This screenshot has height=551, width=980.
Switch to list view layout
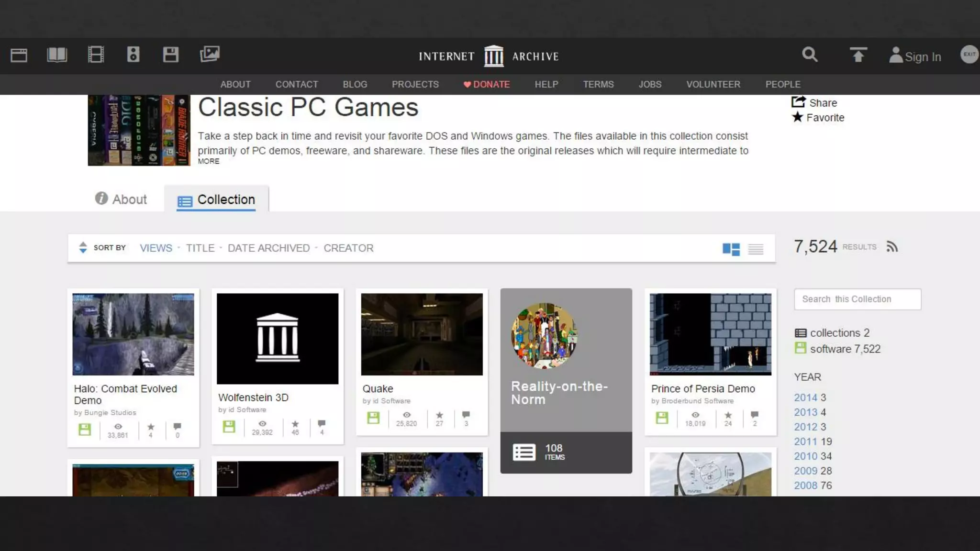(x=756, y=249)
